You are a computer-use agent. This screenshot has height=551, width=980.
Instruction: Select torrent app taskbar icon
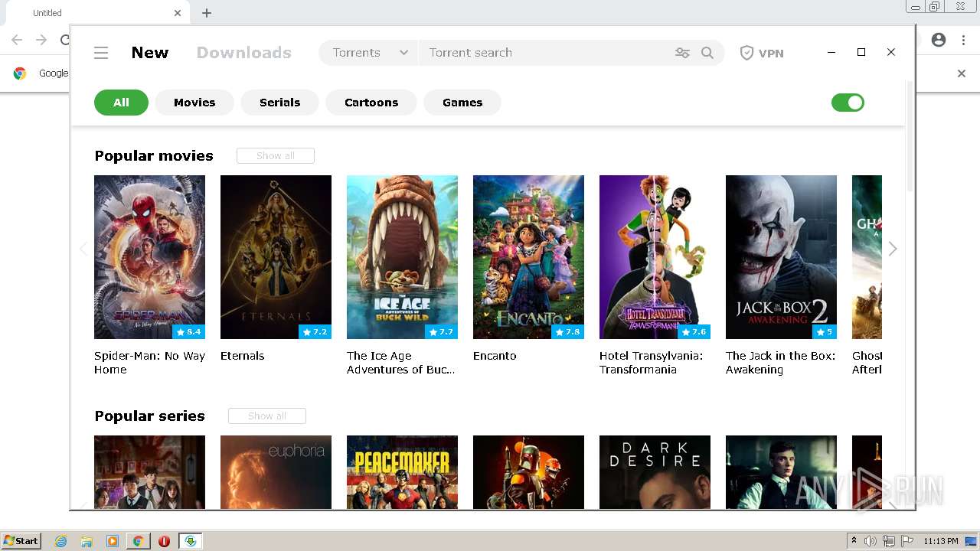191,541
